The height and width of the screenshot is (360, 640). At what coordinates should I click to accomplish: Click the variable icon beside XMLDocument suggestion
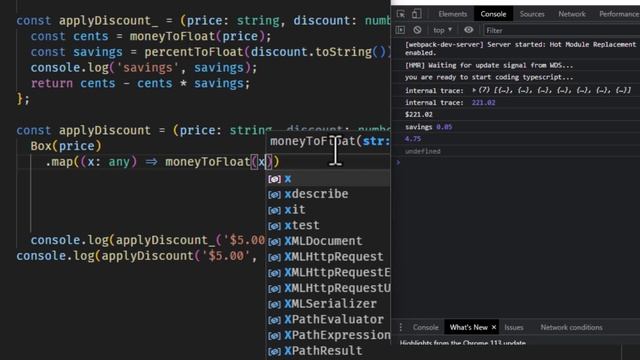pyautogui.click(x=274, y=242)
